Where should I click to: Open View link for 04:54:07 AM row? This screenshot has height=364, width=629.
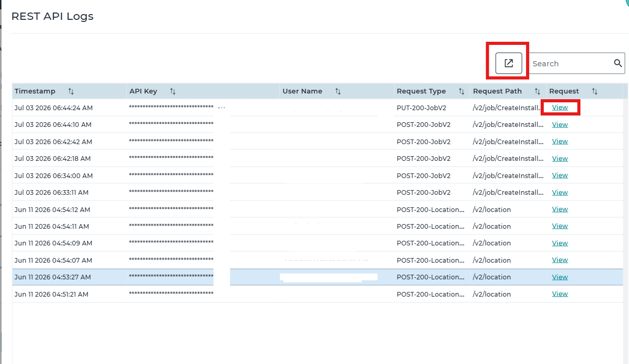pyautogui.click(x=560, y=260)
